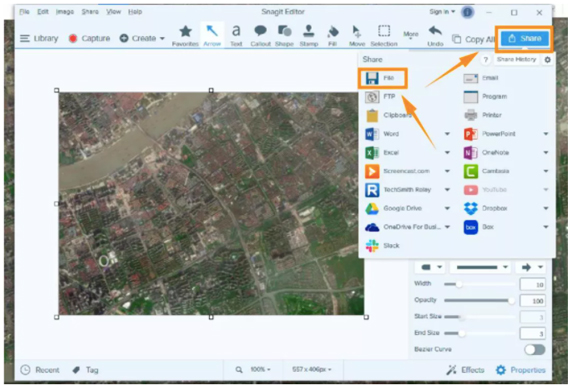The image size is (570, 388).
Task: Expand Screencast.com options arrow
Action: point(447,171)
